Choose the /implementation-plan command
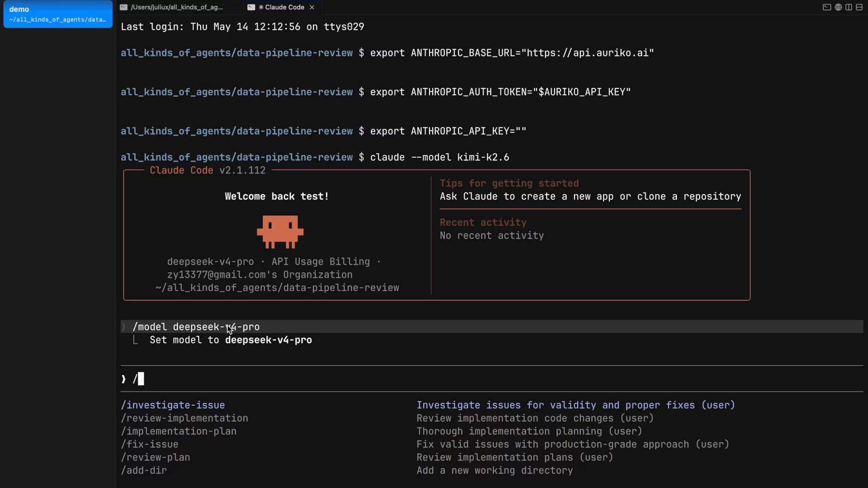 click(179, 432)
